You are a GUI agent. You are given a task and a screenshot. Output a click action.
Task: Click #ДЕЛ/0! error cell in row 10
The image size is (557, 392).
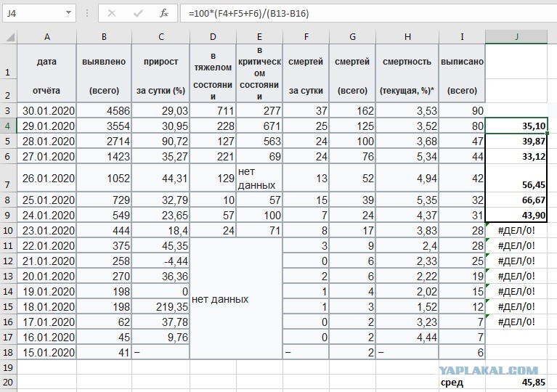(516, 230)
